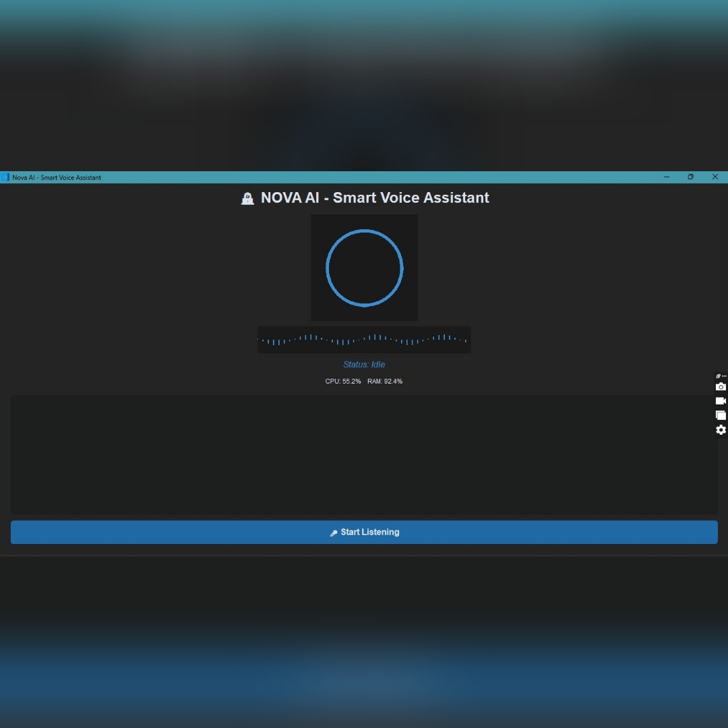Open the stacked windows gallery icon
This screenshot has width=728, height=728.
(x=721, y=415)
